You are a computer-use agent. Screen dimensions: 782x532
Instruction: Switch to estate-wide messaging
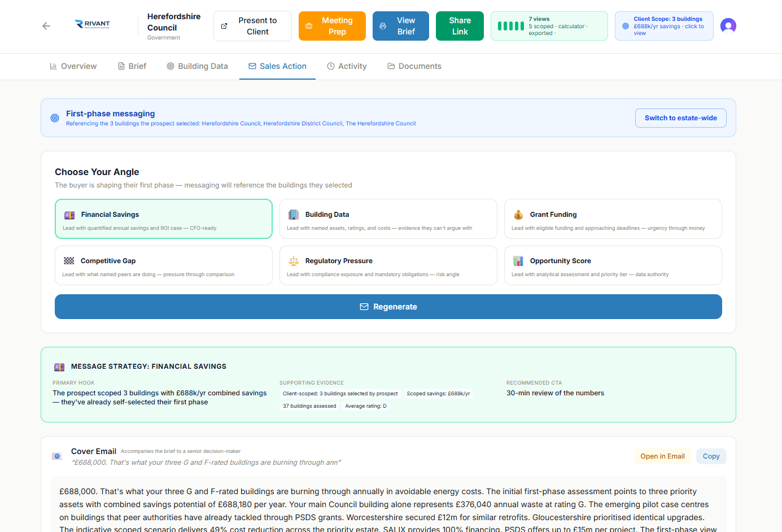point(681,118)
